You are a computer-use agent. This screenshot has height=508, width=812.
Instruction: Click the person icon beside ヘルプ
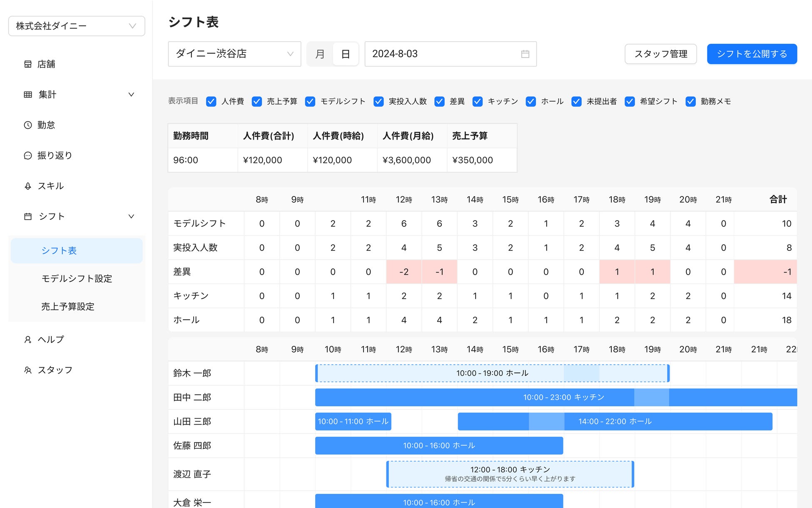point(28,340)
